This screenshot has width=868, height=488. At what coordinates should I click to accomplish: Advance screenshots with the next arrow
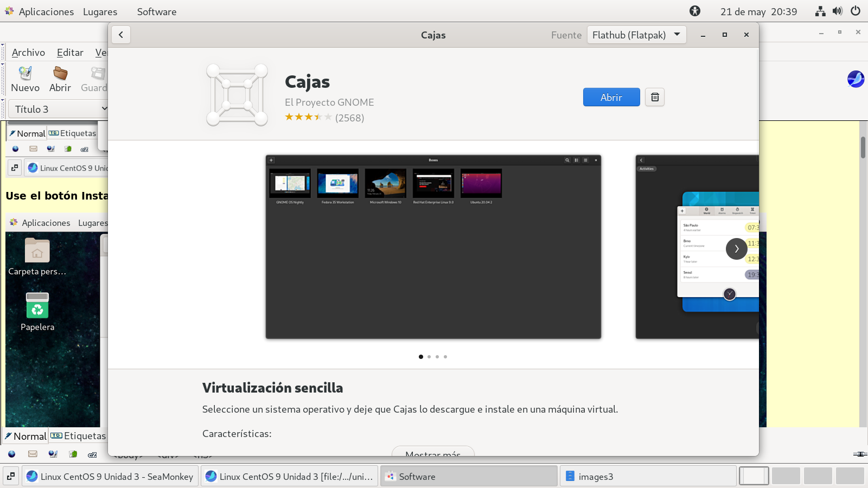[x=736, y=249]
